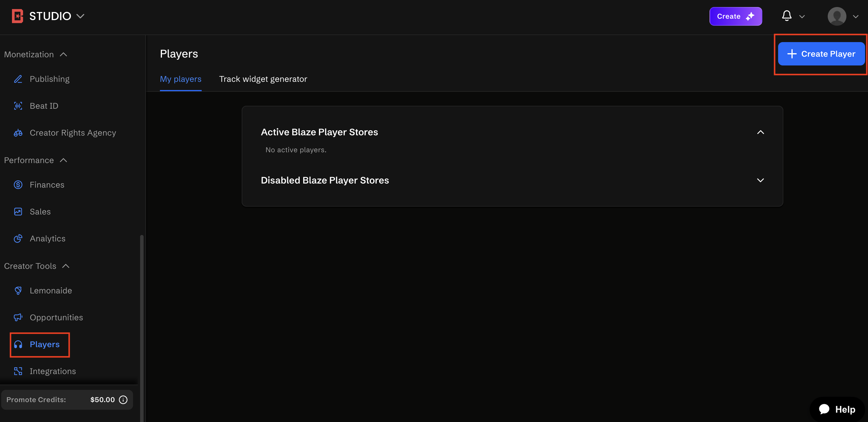Open the Finances dollar icon
This screenshot has width=868, height=422.
click(18, 185)
